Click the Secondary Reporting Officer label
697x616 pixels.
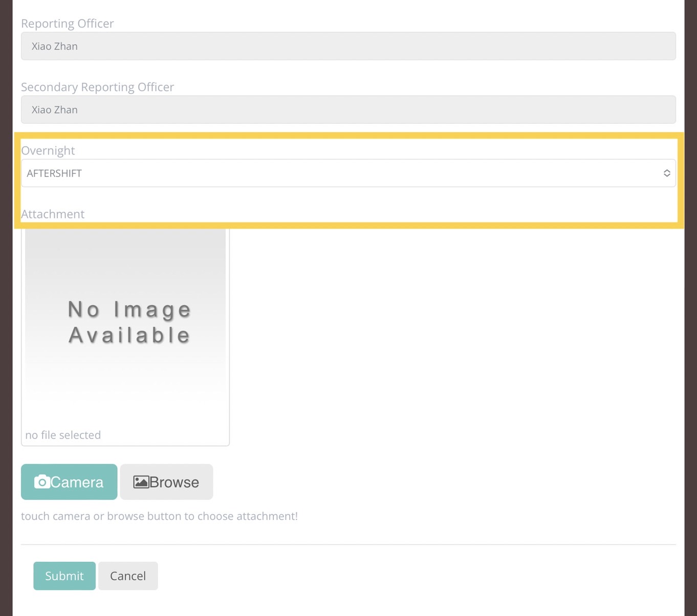coord(97,87)
